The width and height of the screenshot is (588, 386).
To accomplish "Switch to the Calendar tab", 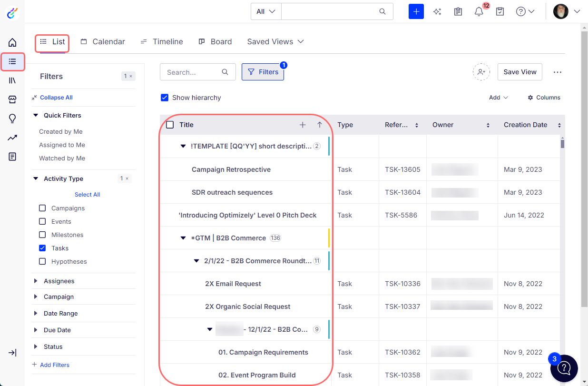I will pos(103,42).
